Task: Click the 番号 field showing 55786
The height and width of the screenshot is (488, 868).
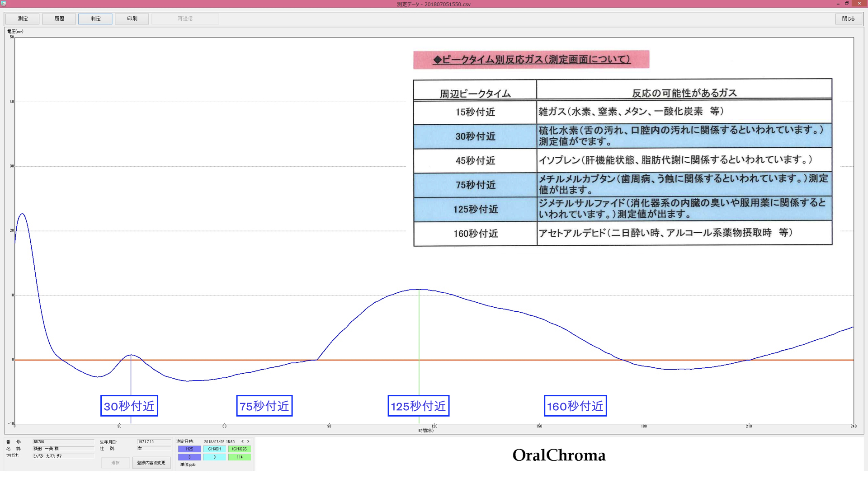Action: (x=63, y=442)
